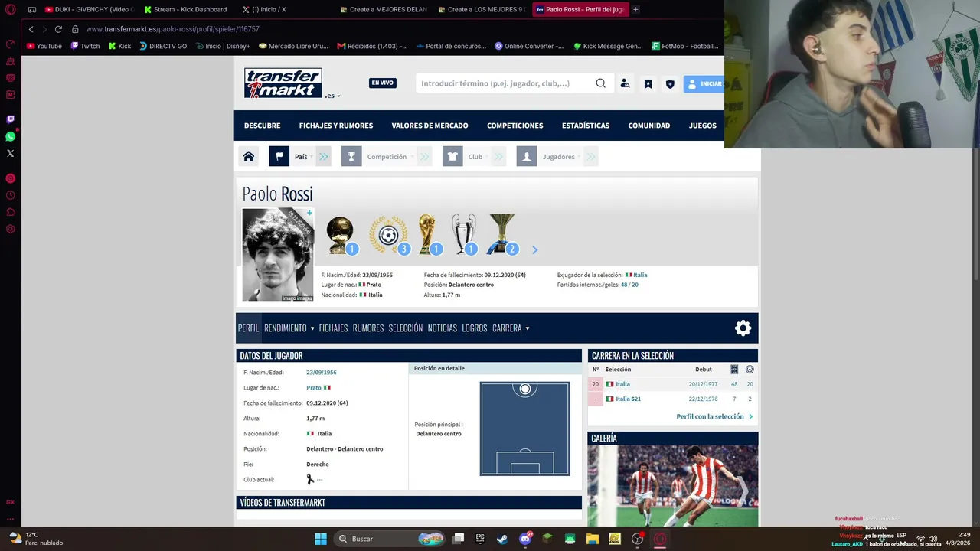Click the Transfermarkt logo
This screenshot has width=980, height=551.
[283, 83]
